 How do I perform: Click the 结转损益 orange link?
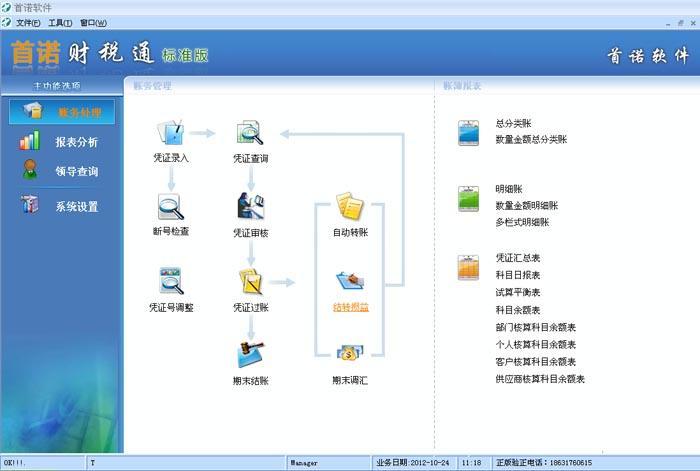[x=350, y=307]
